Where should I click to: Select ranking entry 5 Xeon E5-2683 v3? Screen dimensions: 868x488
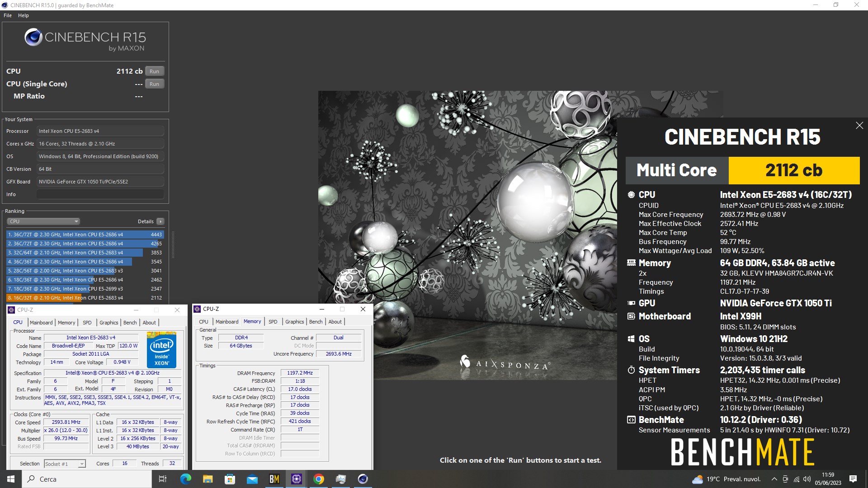pyautogui.click(x=85, y=271)
